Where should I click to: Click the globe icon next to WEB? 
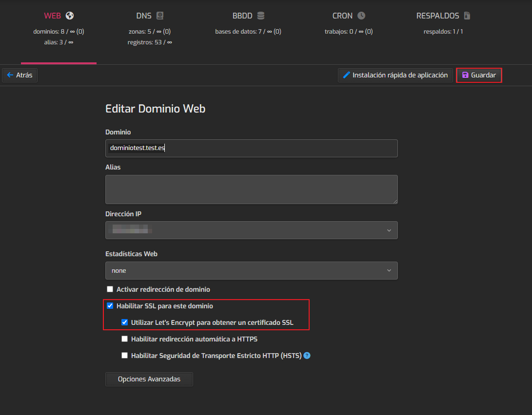point(70,16)
